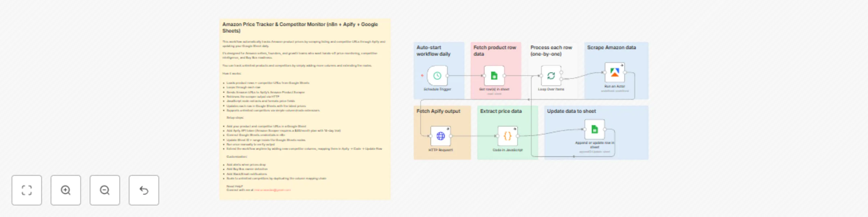Click the 'Extract price data' sticky label

tap(501, 111)
